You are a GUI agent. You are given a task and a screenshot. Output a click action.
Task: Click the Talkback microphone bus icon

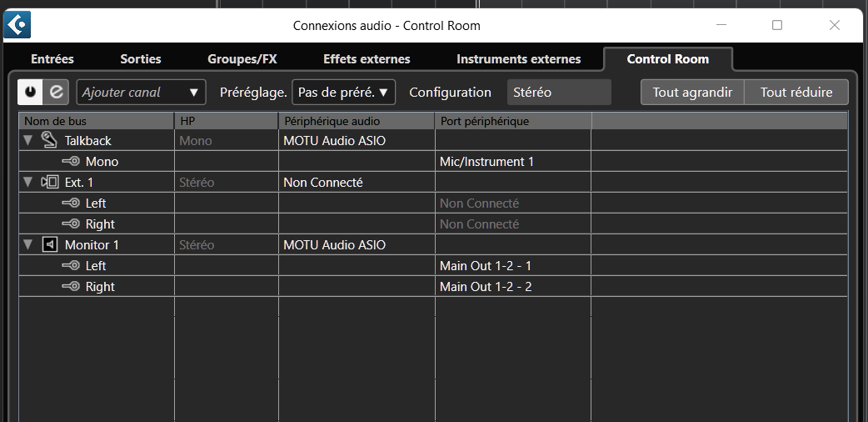pos(49,140)
